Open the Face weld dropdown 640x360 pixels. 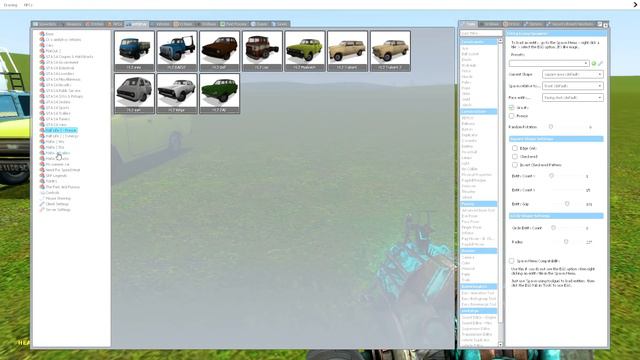pos(573,98)
